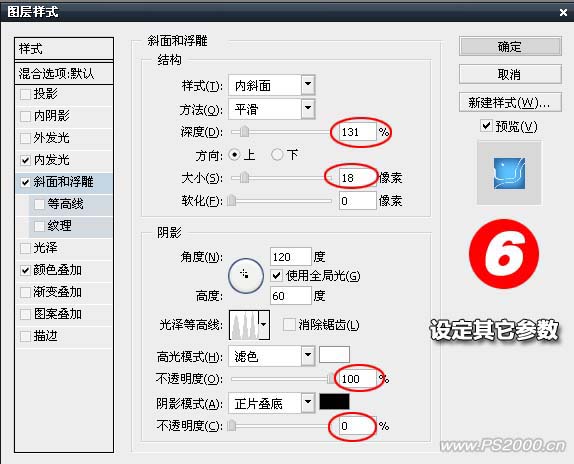This screenshot has width=574, height=464.
Task: Click the white highlight color swatch
Action: 334,354
